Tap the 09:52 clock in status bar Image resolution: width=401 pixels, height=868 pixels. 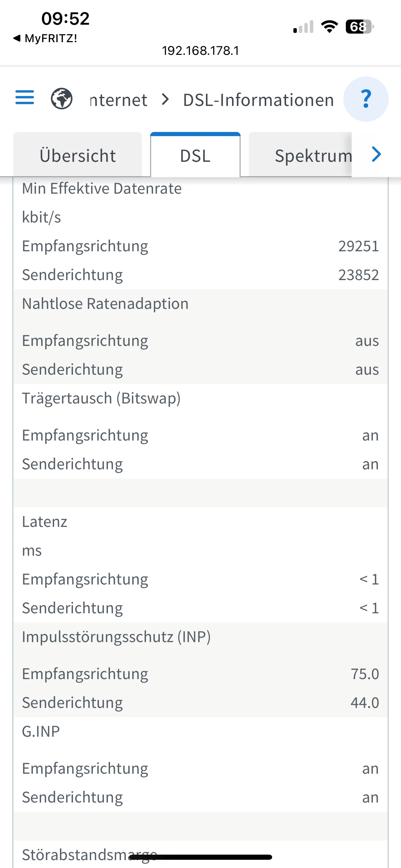coord(65,19)
